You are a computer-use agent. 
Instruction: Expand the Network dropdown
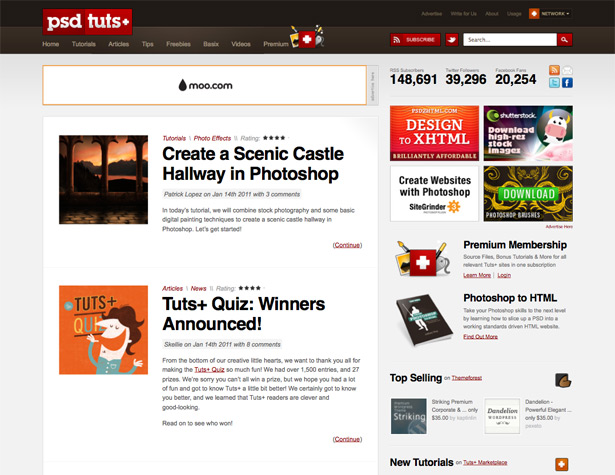tap(550, 14)
